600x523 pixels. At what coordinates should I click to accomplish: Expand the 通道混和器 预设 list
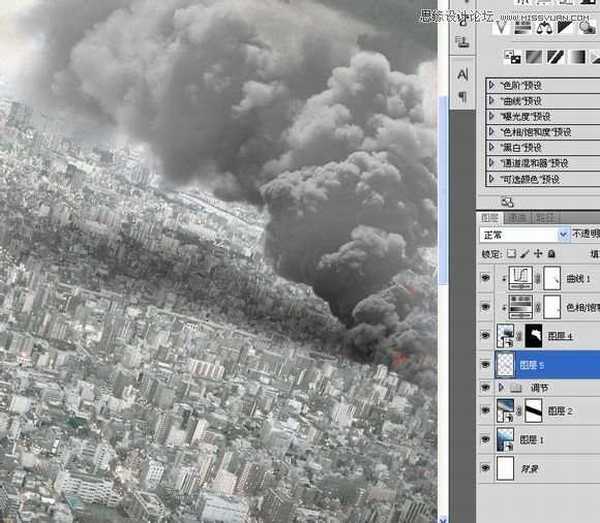(492, 163)
